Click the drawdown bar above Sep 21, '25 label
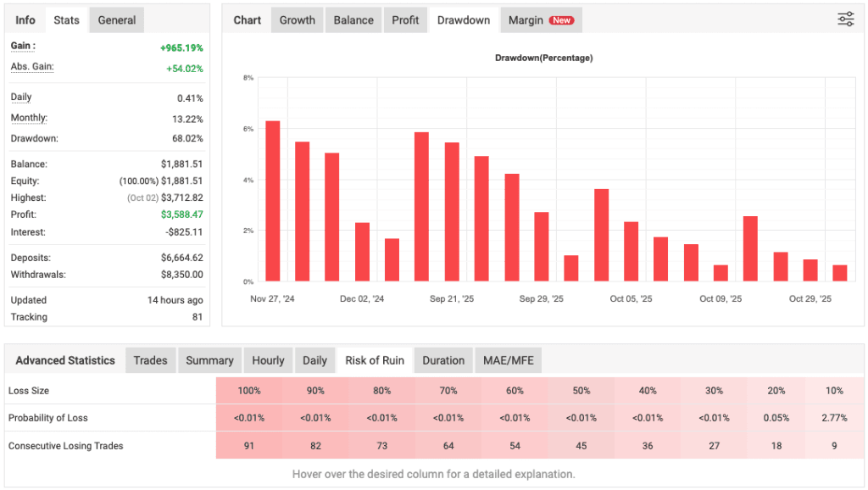This screenshot has width=868, height=490. [x=452, y=212]
